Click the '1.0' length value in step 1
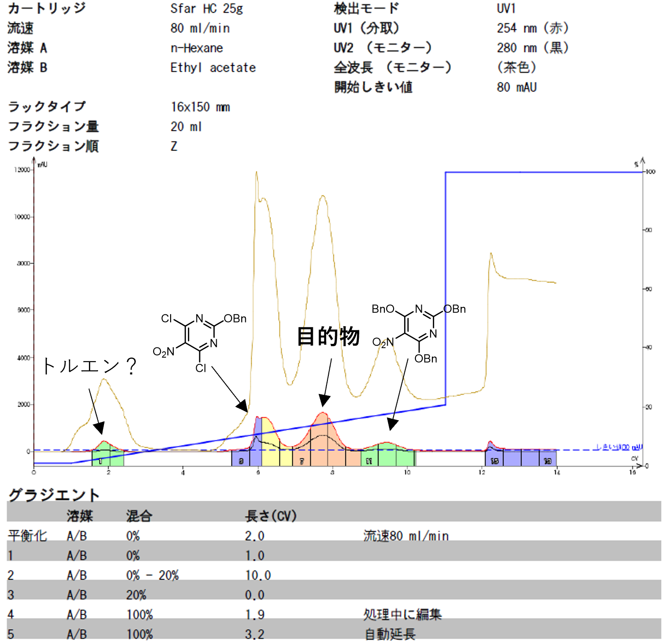 [x=254, y=556]
